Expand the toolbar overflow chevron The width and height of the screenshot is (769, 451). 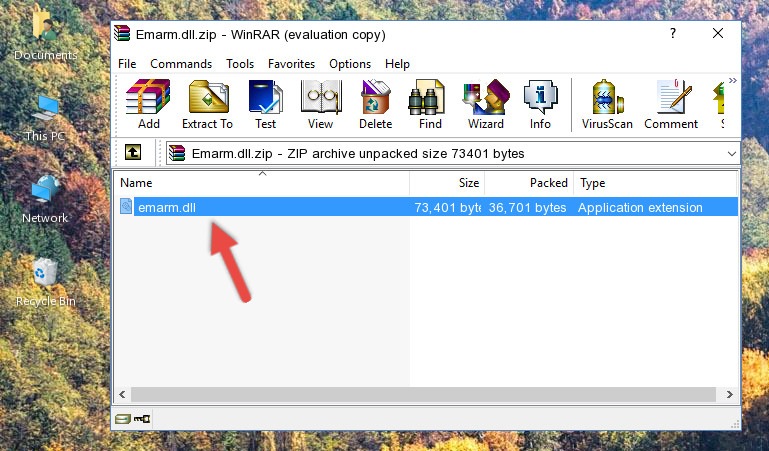tap(733, 80)
